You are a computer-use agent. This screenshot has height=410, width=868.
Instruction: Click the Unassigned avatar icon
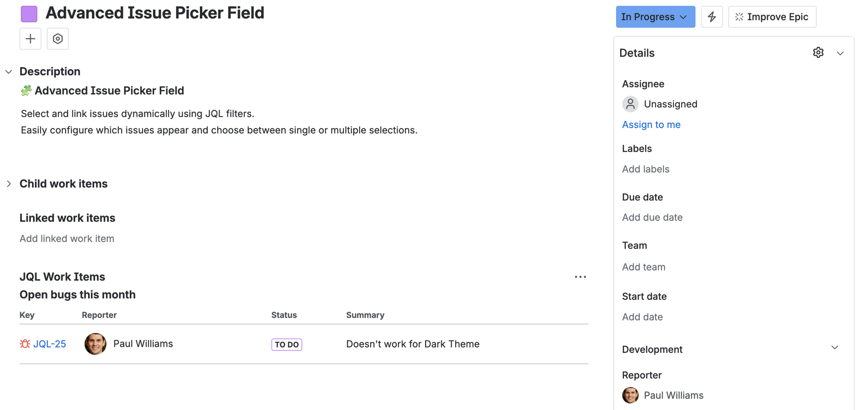[x=630, y=104]
